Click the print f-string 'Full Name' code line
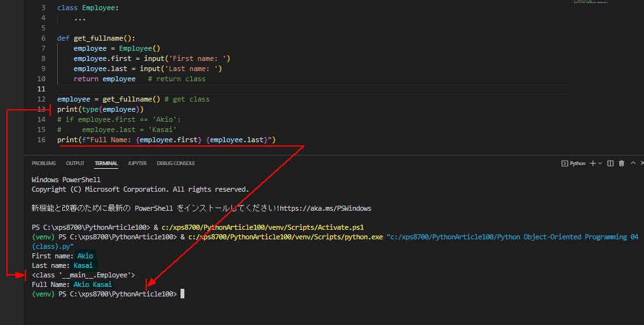Viewport: 644px width, 325px height. click(x=167, y=140)
